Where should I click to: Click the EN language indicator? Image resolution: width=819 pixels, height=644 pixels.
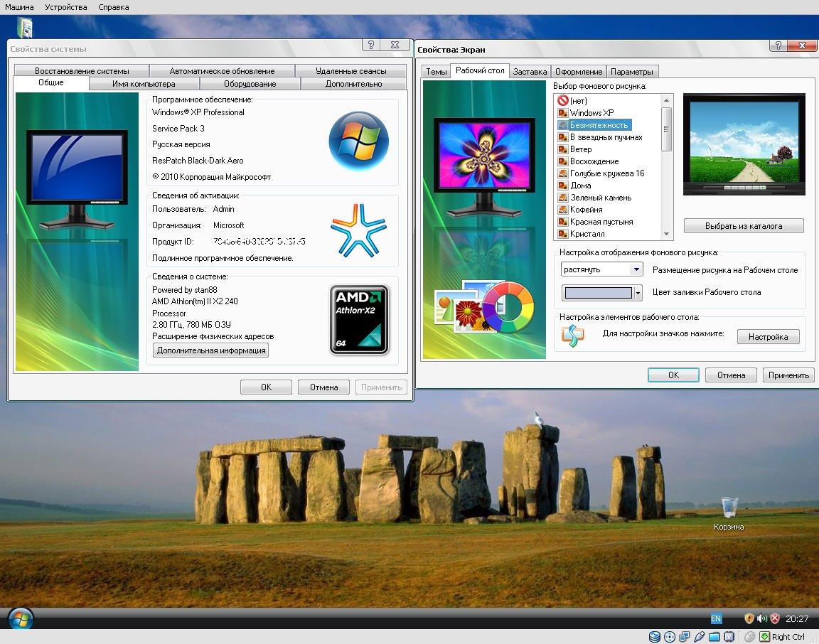(x=716, y=618)
